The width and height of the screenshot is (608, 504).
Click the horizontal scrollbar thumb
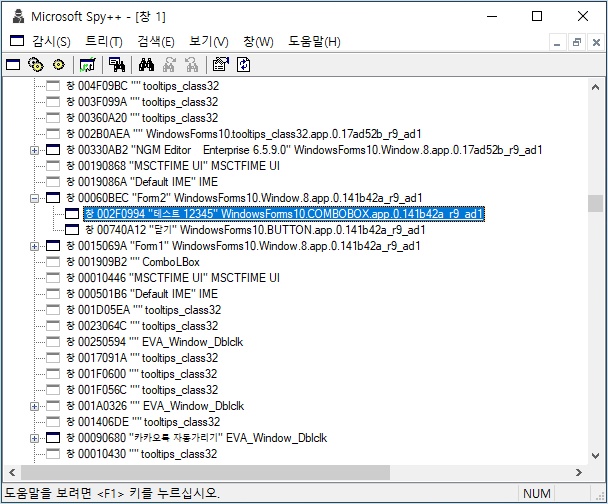click(206, 472)
